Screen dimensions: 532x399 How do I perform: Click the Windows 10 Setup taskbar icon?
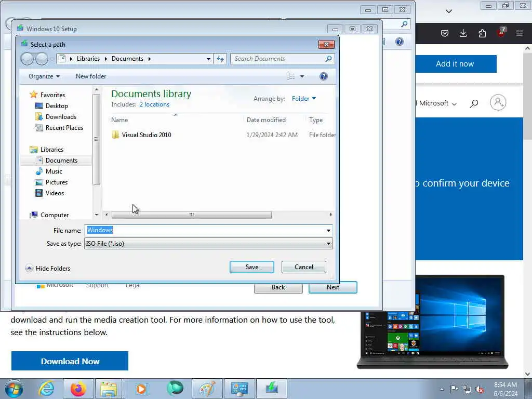click(272, 389)
